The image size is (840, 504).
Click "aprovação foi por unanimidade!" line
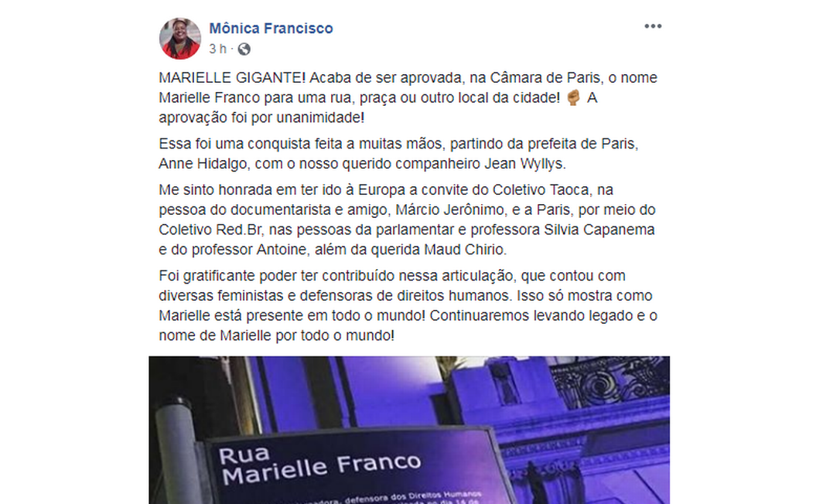[261, 117]
